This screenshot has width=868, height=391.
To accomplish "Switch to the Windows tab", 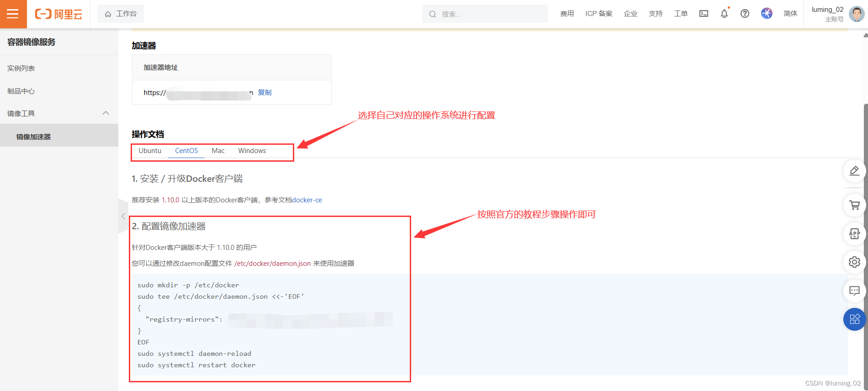I will (x=252, y=151).
